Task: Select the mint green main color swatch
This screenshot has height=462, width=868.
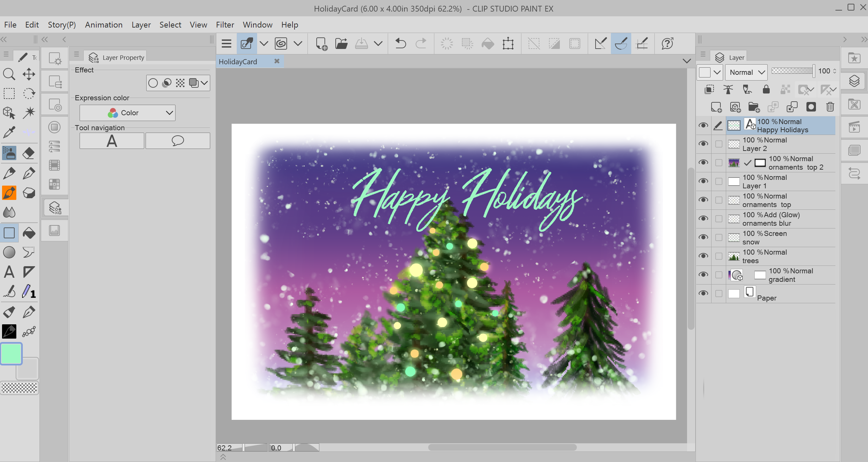Action: point(12,354)
